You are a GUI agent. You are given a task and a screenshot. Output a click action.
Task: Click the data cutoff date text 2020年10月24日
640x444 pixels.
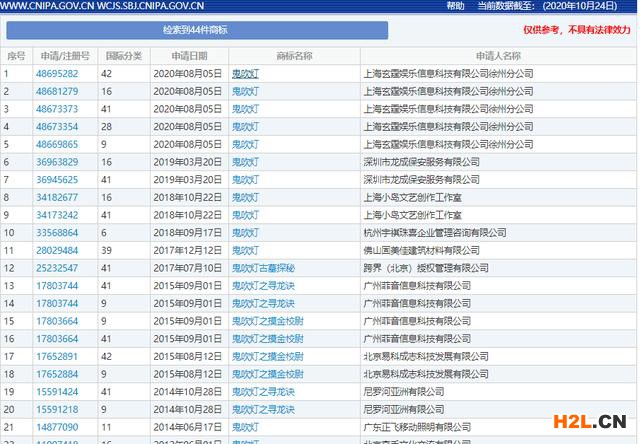(x=580, y=6)
